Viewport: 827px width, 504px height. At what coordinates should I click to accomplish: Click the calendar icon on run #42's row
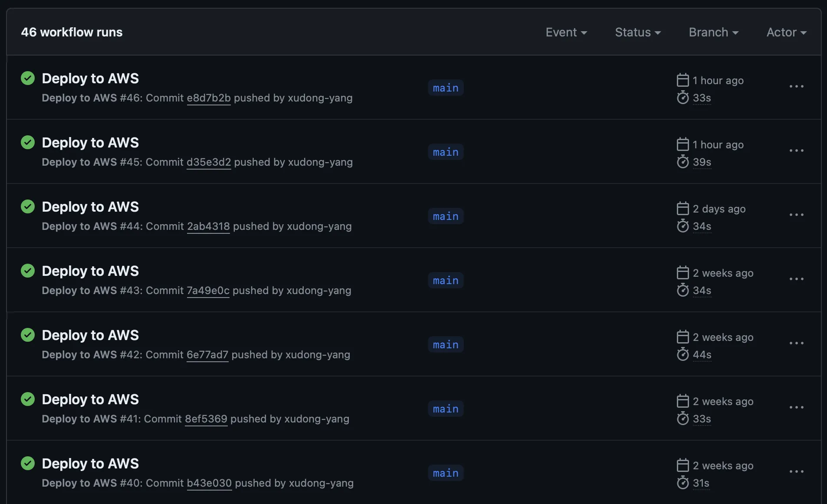tap(683, 337)
